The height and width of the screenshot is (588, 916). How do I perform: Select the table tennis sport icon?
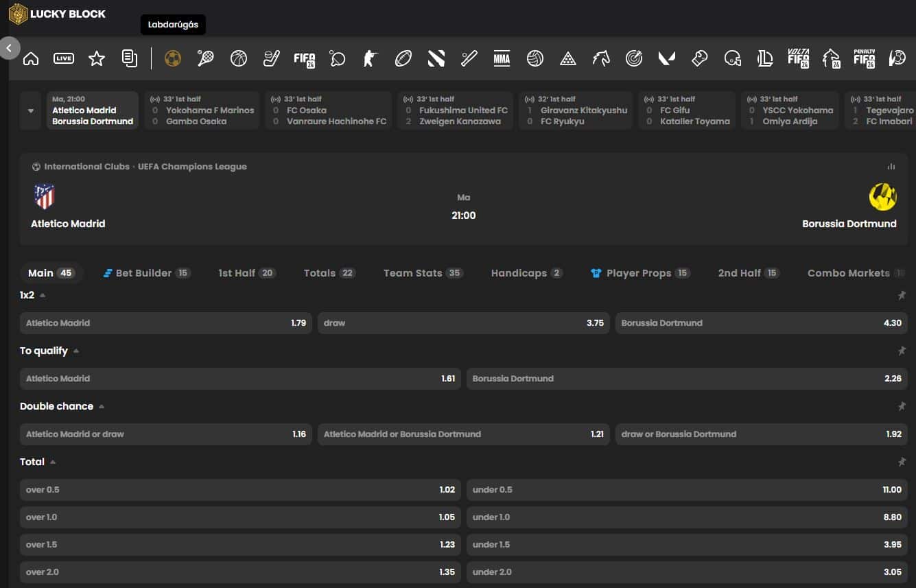337,58
